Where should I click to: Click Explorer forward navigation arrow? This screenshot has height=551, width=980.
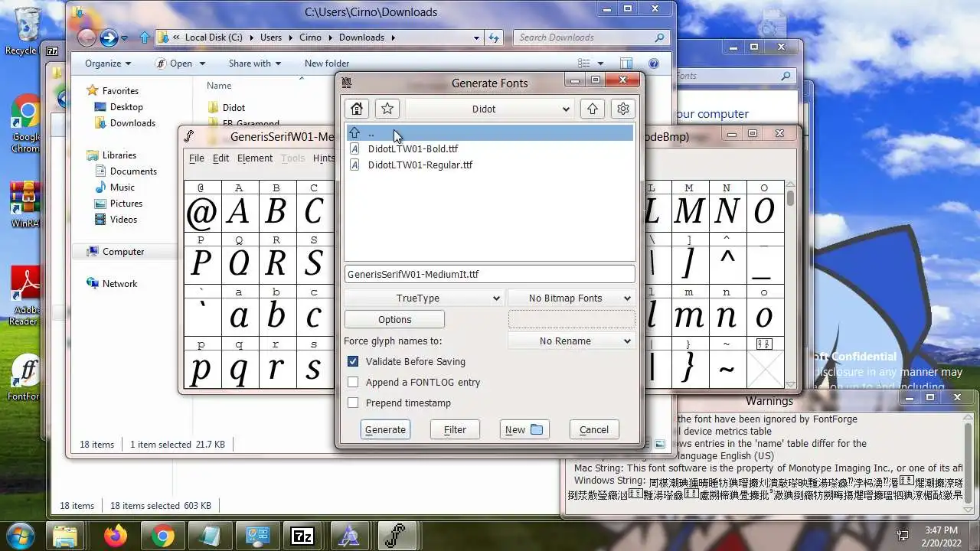tap(109, 37)
